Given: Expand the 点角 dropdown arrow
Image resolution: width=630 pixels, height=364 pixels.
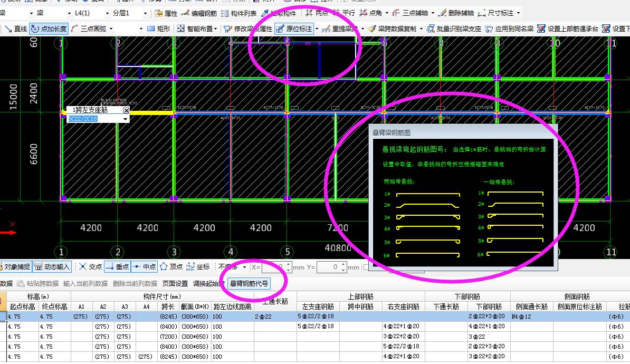Looking at the screenshot, I should 387,13.
